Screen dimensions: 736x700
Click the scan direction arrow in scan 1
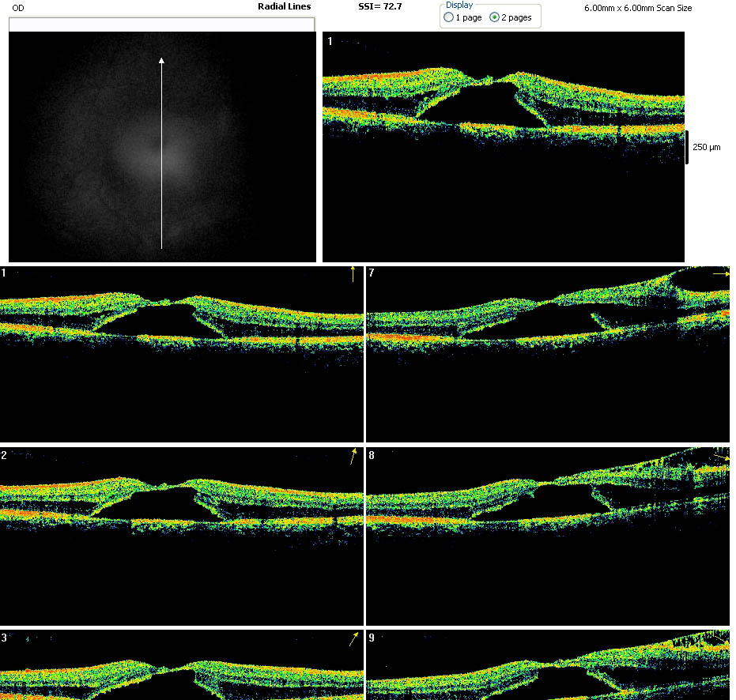[x=353, y=274]
